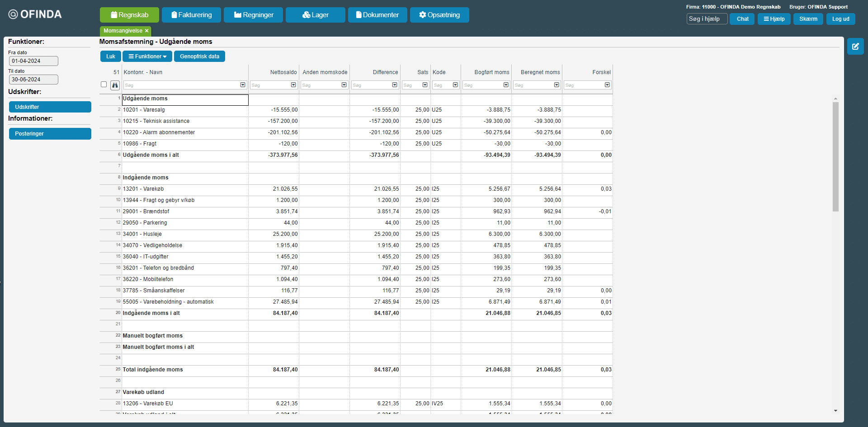Open the Hjælp menu

coord(774,19)
